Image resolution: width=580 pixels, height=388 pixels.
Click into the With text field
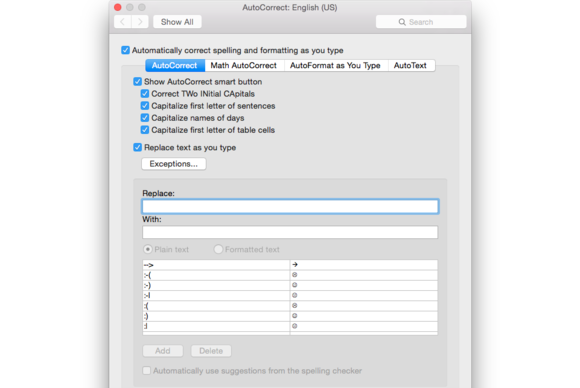(x=290, y=232)
